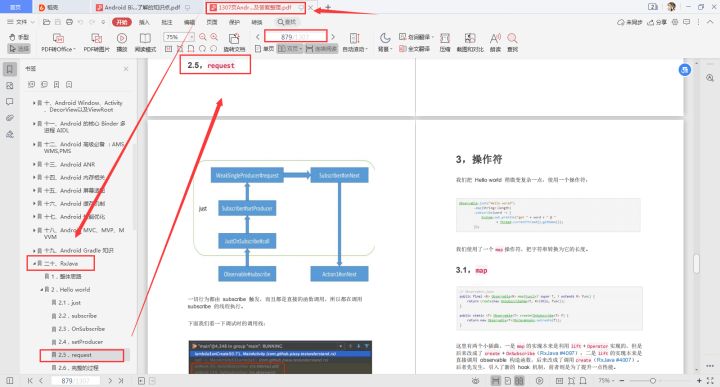Toggle Single Page view
720x387 pixels.
tap(265, 48)
